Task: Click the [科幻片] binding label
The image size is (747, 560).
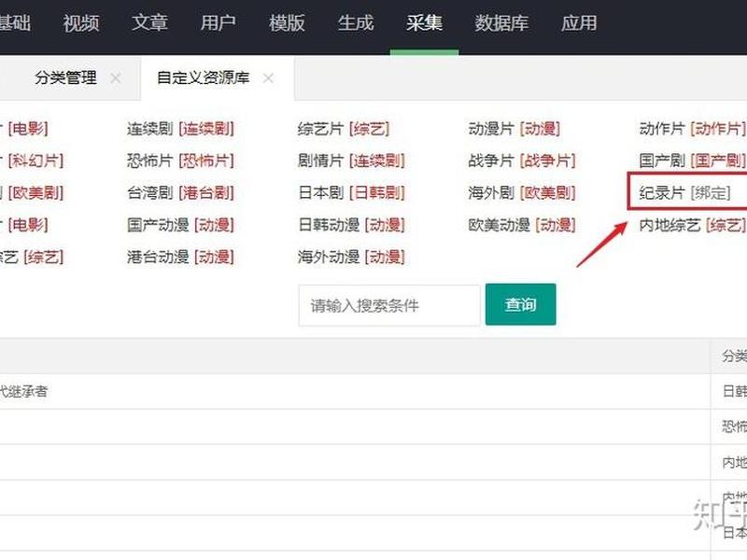Action: coord(35,161)
